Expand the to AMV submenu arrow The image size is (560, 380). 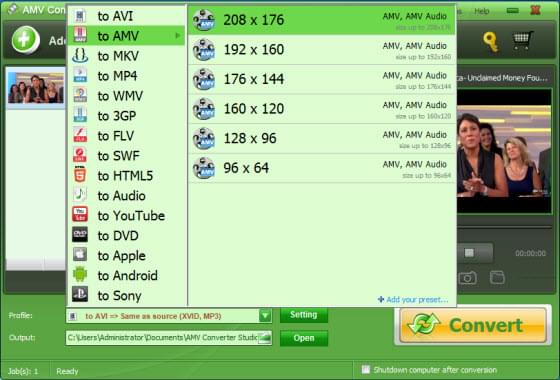178,36
